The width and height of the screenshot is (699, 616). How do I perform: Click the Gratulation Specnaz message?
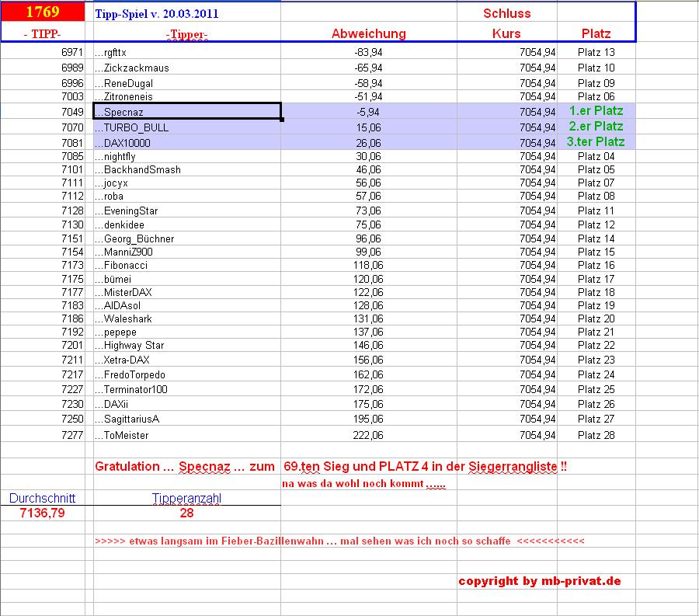point(185,467)
